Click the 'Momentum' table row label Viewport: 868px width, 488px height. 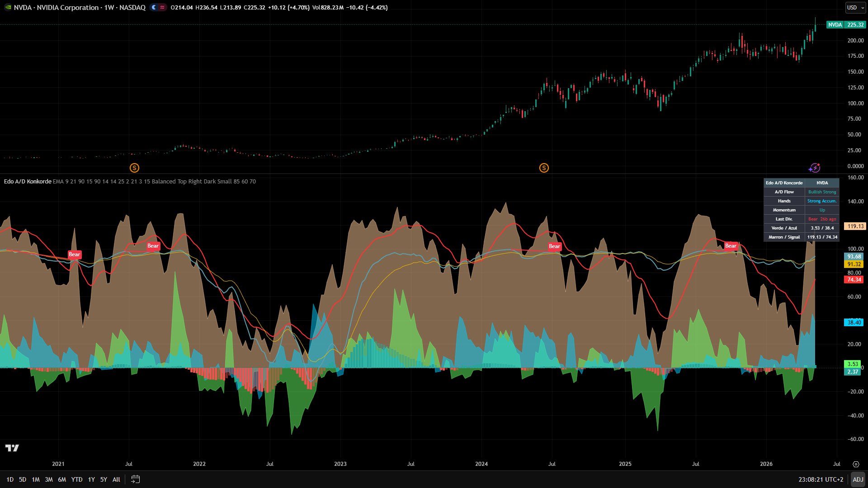[784, 210]
